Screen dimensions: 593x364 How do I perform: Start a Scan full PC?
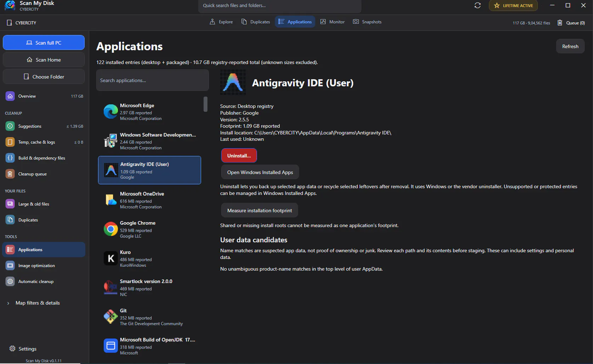tap(44, 42)
